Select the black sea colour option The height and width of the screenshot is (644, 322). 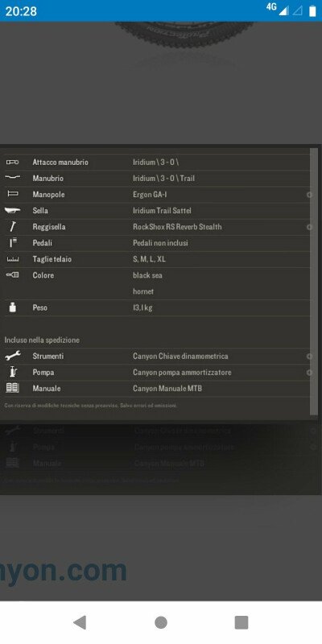point(147,275)
